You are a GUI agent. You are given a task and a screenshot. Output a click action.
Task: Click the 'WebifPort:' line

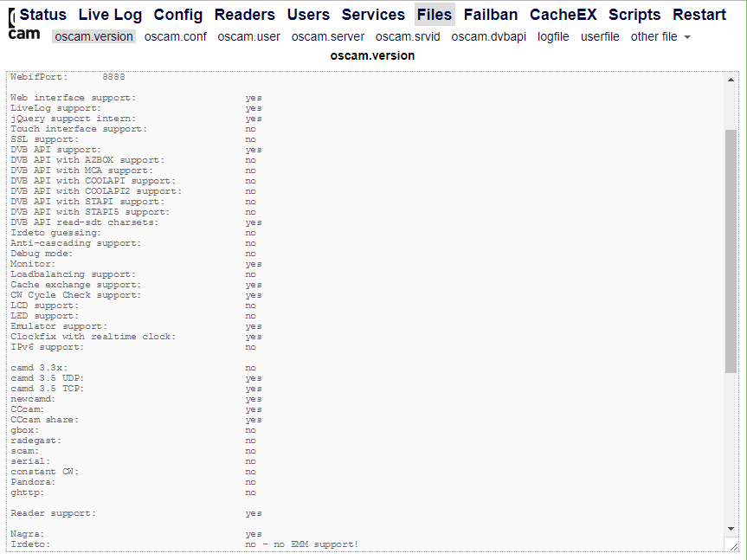pos(68,77)
